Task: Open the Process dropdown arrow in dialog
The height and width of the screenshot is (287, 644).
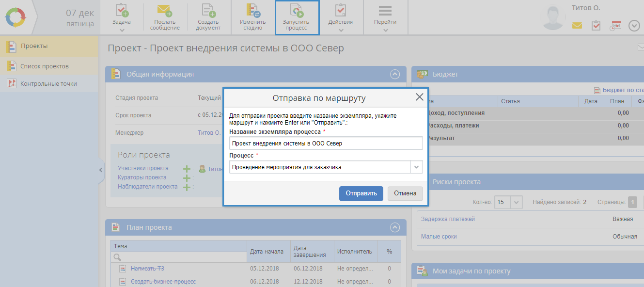Action: [416, 167]
